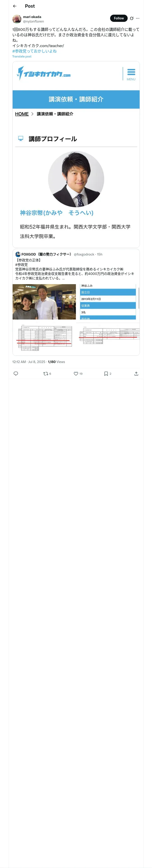Viewport: 152px width, 868px height.
Task: Click the back arrow icon
Action: click(14, 6)
